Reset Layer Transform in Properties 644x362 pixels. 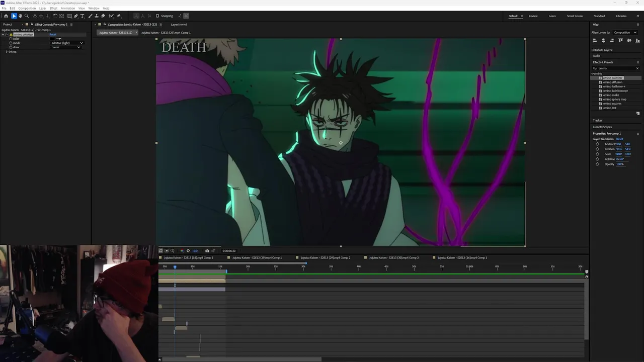tap(619, 139)
